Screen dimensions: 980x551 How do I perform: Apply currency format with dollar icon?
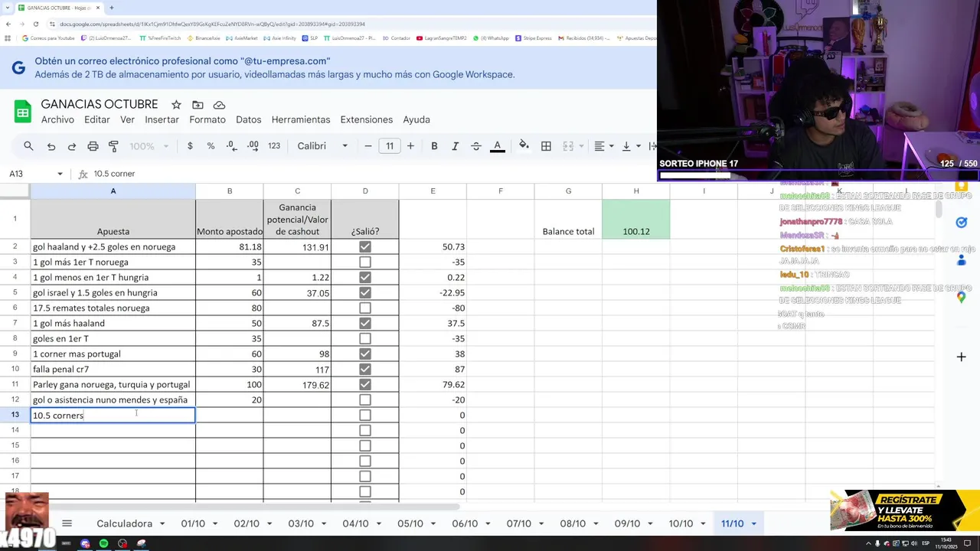click(190, 146)
